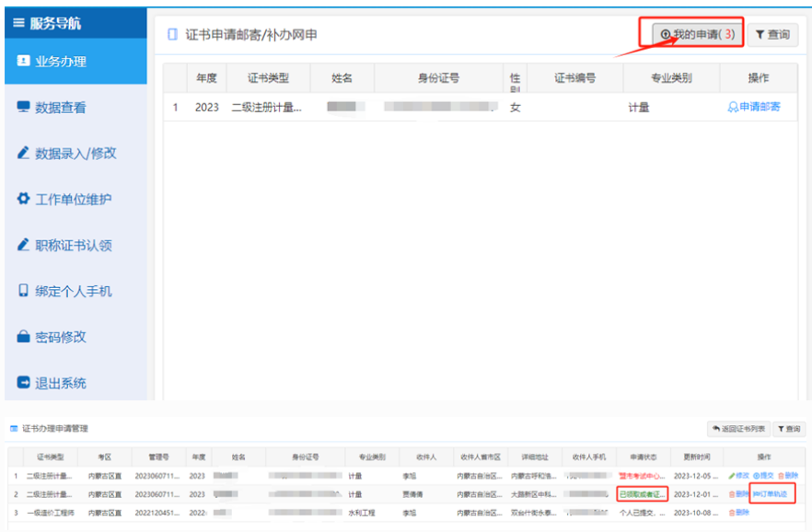Click the exit icon for 退出系统

(x=24, y=384)
